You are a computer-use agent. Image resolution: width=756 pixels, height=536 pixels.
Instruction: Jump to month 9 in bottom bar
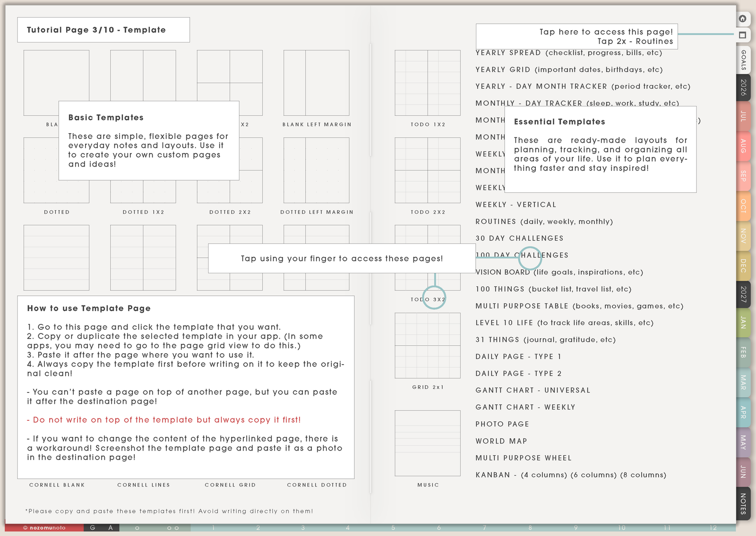(x=576, y=527)
